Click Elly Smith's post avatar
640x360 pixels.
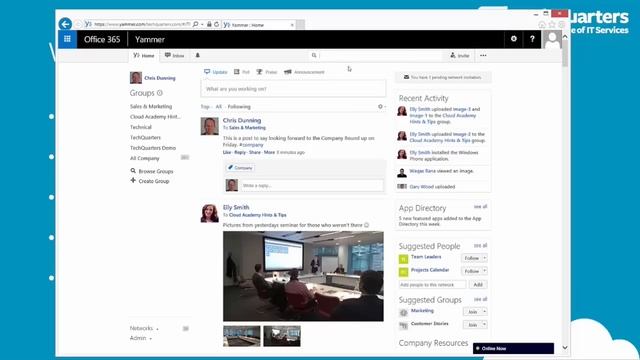pyautogui.click(x=209, y=213)
